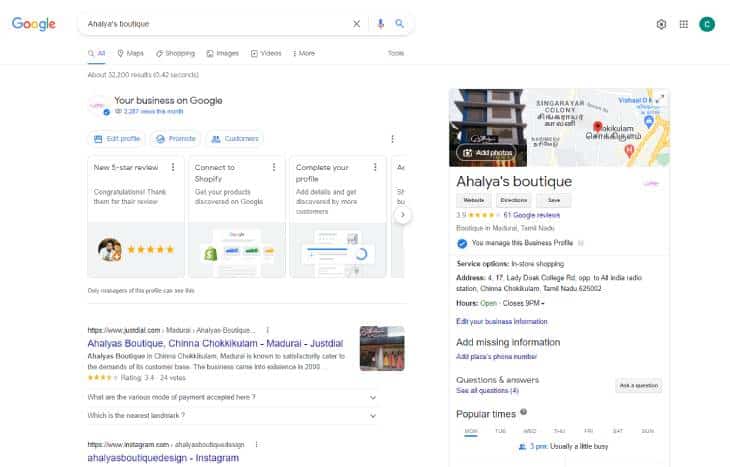Select SUN in Popular times
This screenshot has height=467, width=730.
(648, 431)
